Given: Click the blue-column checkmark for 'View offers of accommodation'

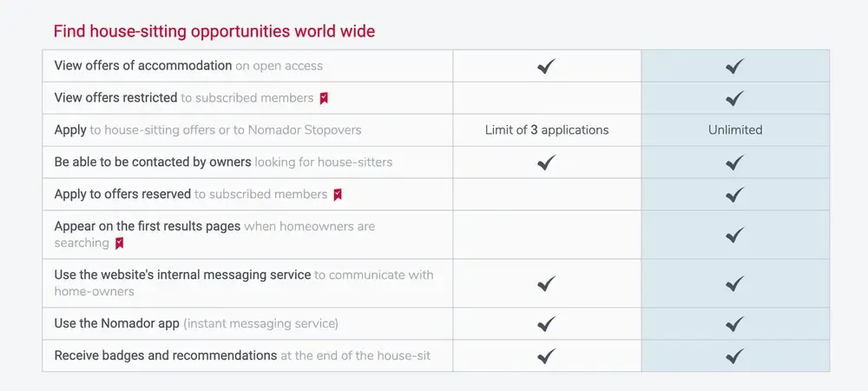Looking at the screenshot, I should click(x=735, y=66).
